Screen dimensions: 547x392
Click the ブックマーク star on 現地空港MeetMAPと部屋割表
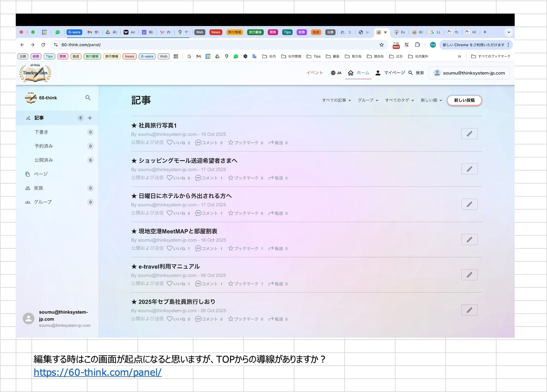(231, 248)
